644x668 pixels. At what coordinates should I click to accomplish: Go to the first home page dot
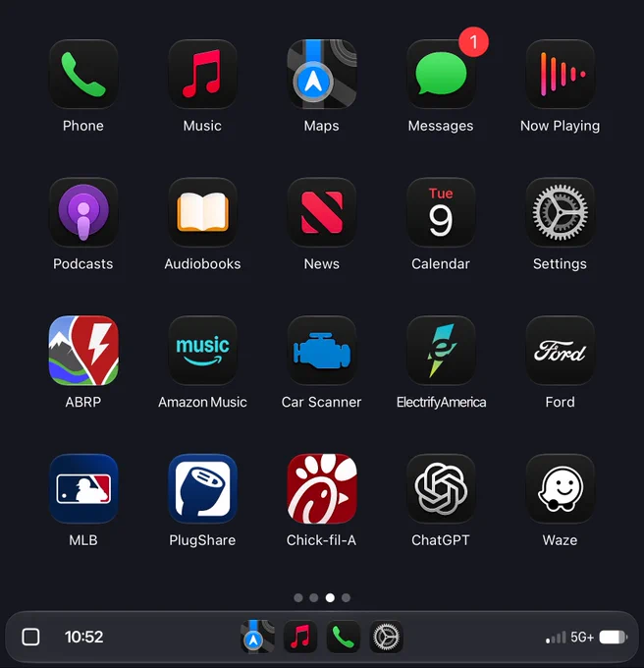[298, 597]
